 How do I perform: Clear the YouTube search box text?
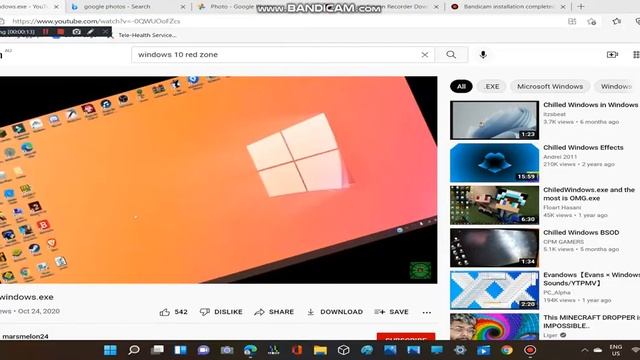[x=424, y=55]
